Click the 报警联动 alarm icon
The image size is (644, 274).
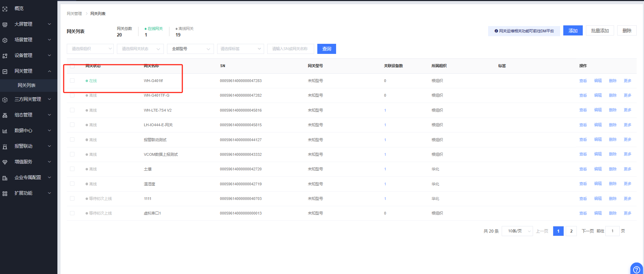(x=5, y=146)
